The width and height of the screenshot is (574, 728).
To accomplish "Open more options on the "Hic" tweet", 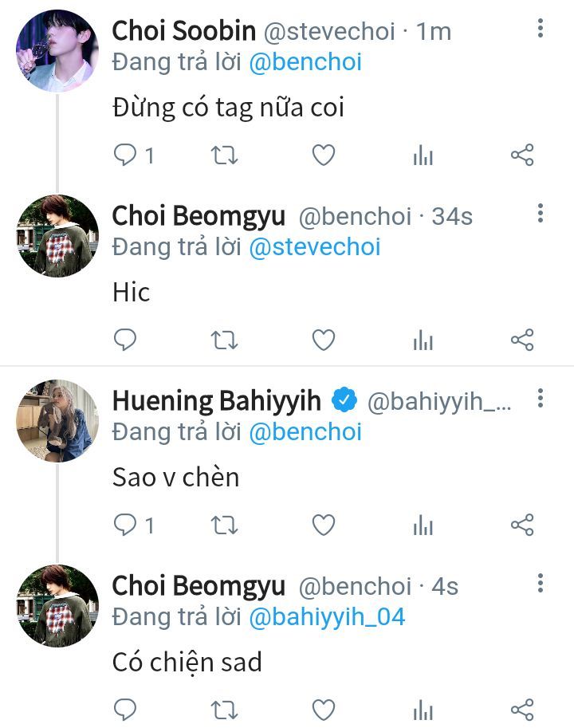I will tap(541, 214).
